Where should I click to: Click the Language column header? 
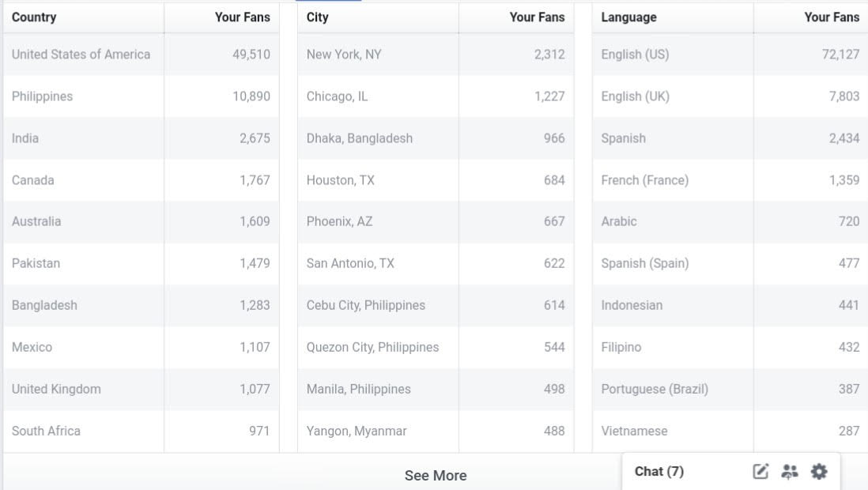(x=628, y=17)
